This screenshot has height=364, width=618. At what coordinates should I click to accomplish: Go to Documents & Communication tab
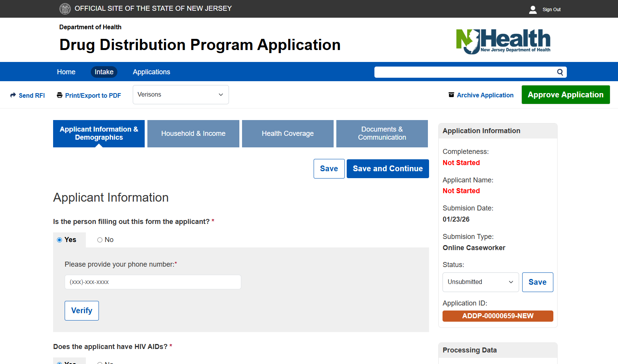382,134
